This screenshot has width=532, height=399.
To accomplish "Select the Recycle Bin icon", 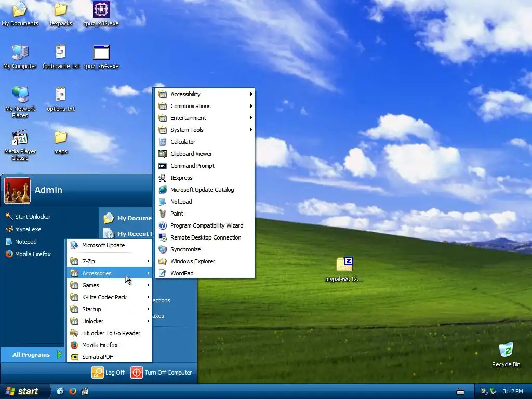I will click(x=506, y=354).
